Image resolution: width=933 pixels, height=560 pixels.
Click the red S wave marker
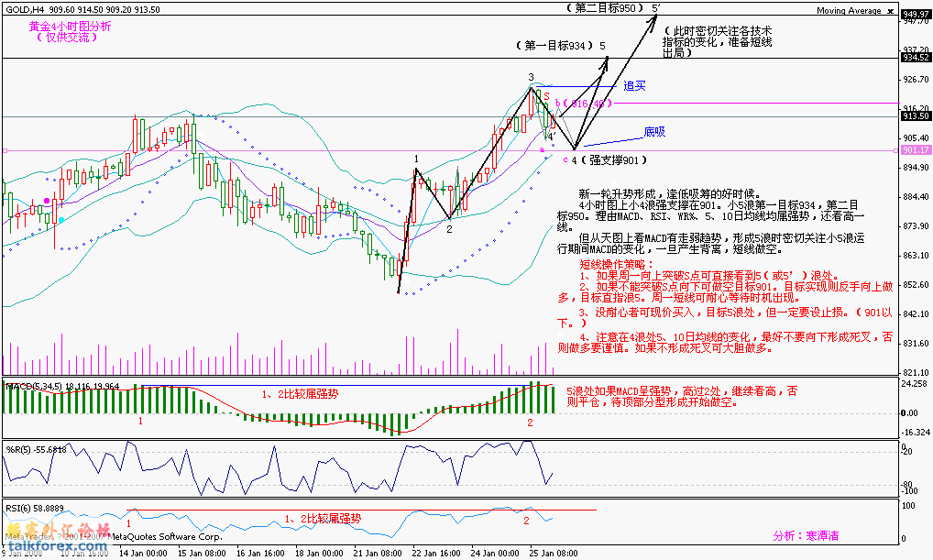coord(546,95)
